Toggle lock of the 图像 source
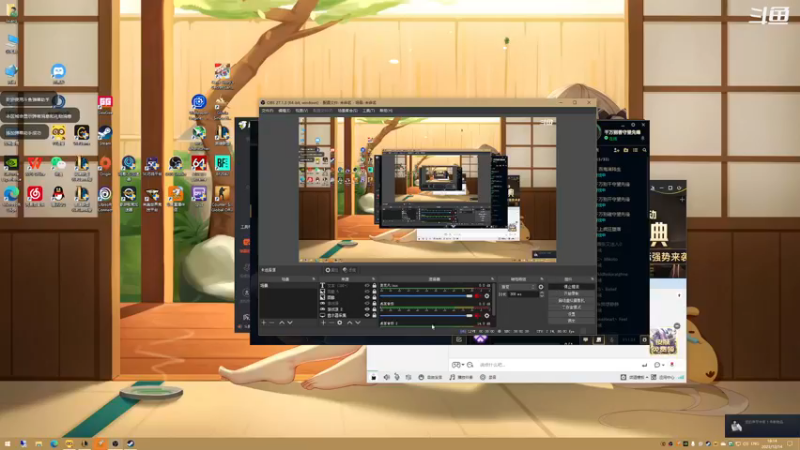The image size is (800, 450). tap(374, 297)
